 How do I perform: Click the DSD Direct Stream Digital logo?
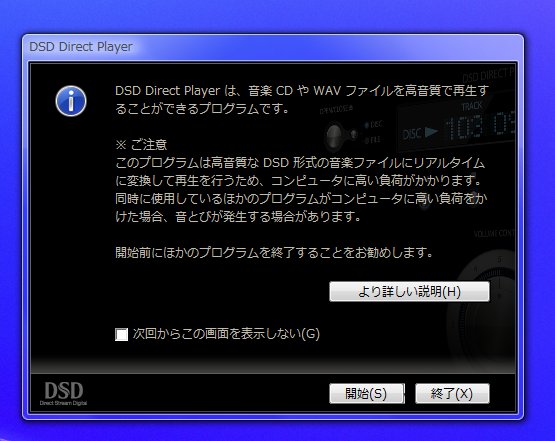(x=64, y=393)
